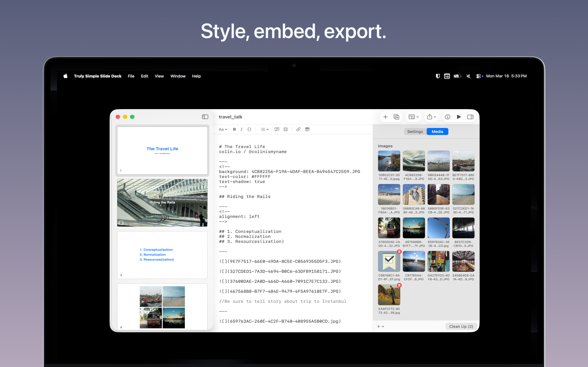Show document info via the info icon
This screenshot has width=588, height=367.
(x=448, y=117)
